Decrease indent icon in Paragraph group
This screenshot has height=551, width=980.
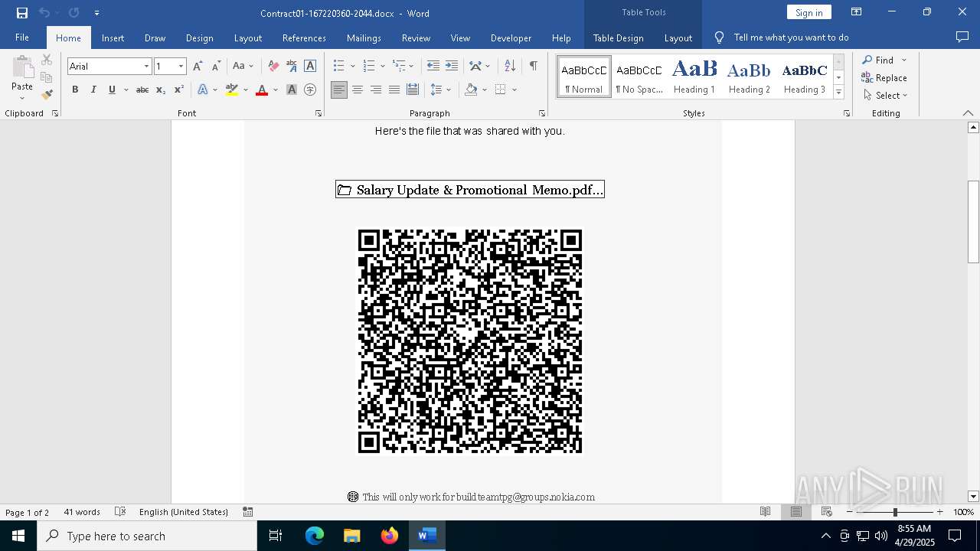click(433, 66)
